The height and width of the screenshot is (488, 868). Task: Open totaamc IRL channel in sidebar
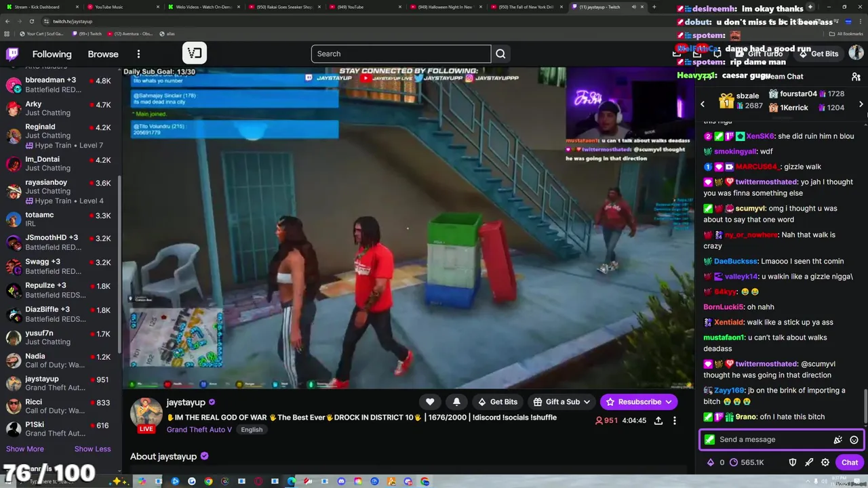tap(60, 219)
